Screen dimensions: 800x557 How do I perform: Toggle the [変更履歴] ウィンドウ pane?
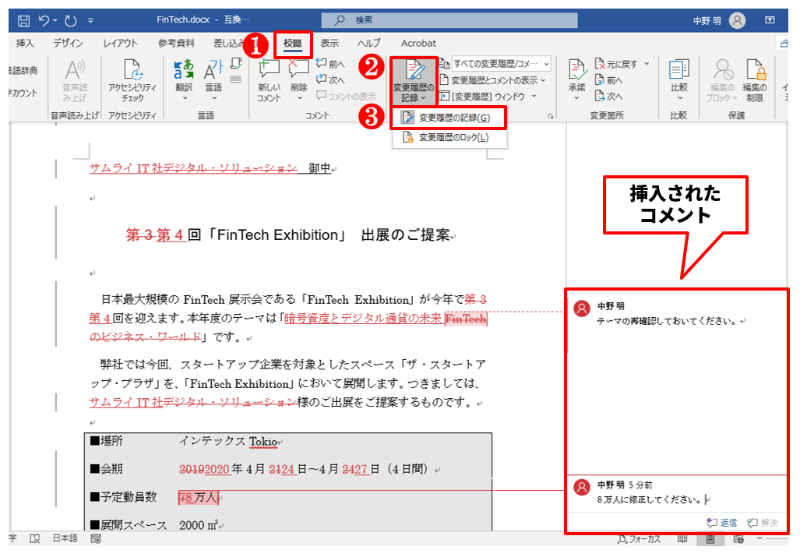click(488, 96)
